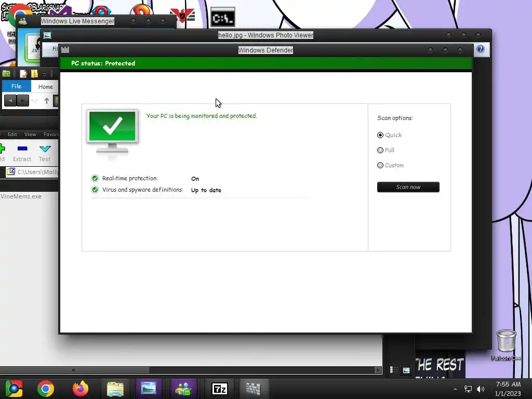Go up one folder in Explorer
This screenshot has width=532, height=399.
46,100
